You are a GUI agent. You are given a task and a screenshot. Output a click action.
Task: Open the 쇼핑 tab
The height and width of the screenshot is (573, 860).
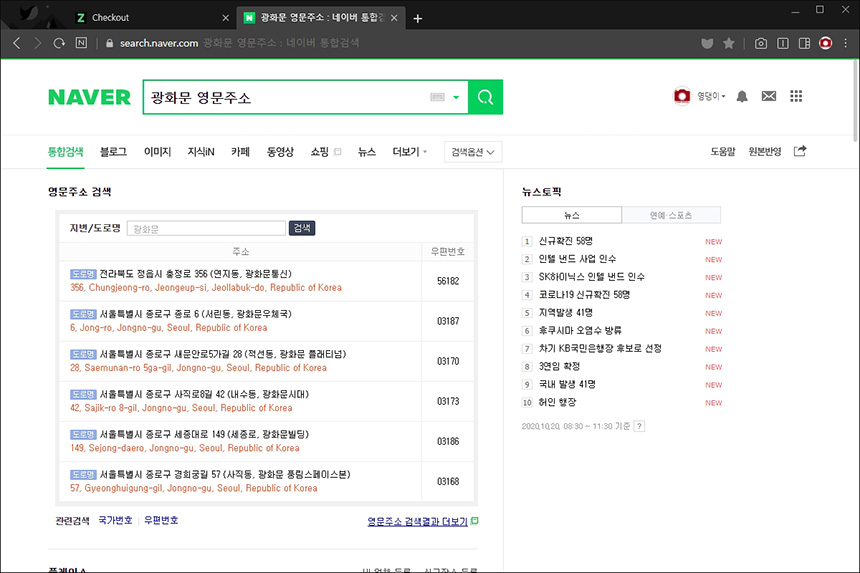(320, 152)
